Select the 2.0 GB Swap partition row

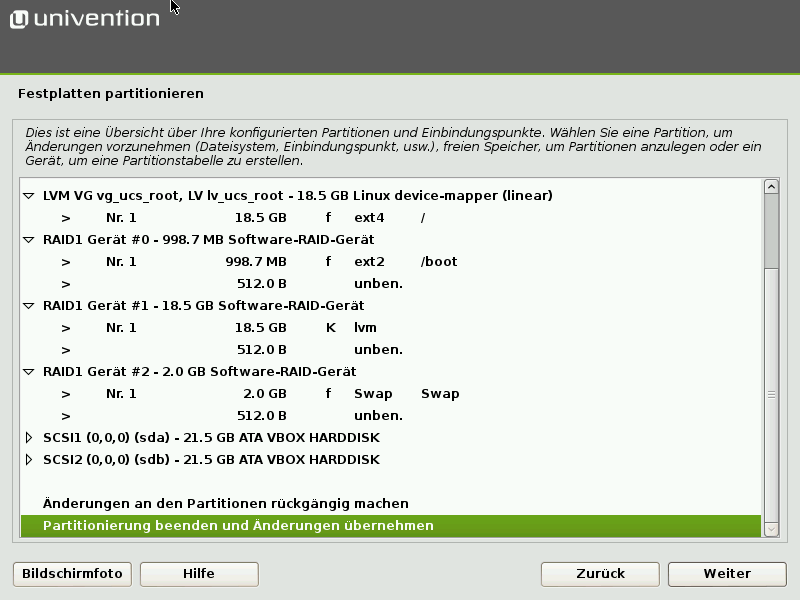click(x=391, y=394)
